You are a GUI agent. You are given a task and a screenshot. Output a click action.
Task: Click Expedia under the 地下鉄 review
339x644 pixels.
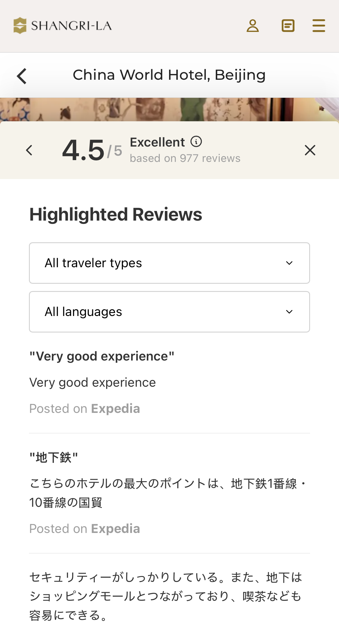tap(115, 528)
